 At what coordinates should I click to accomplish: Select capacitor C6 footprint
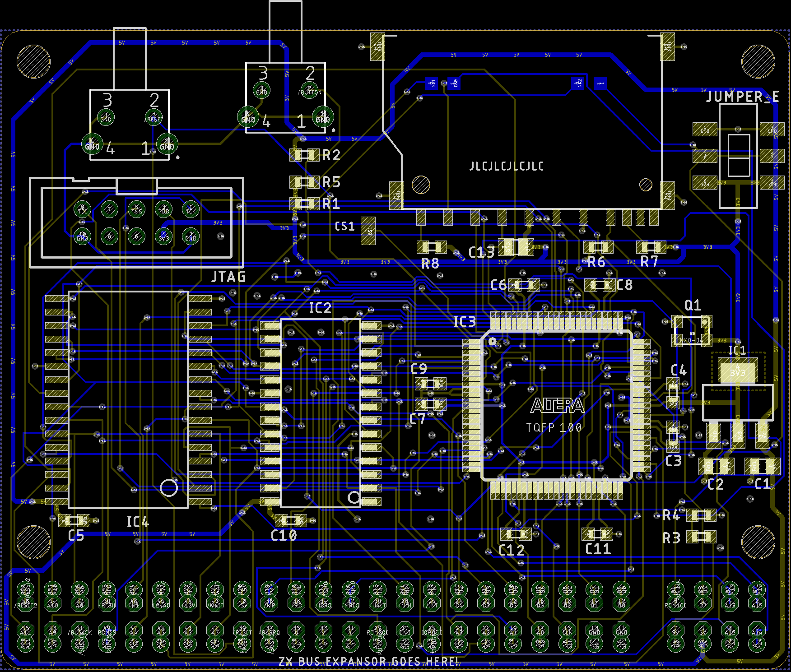pyautogui.click(x=524, y=285)
